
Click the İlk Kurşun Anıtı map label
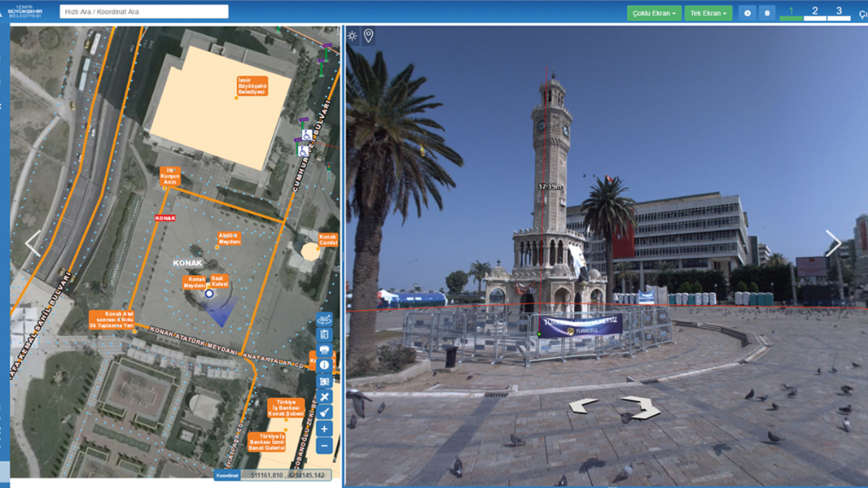(x=170, y=177)
